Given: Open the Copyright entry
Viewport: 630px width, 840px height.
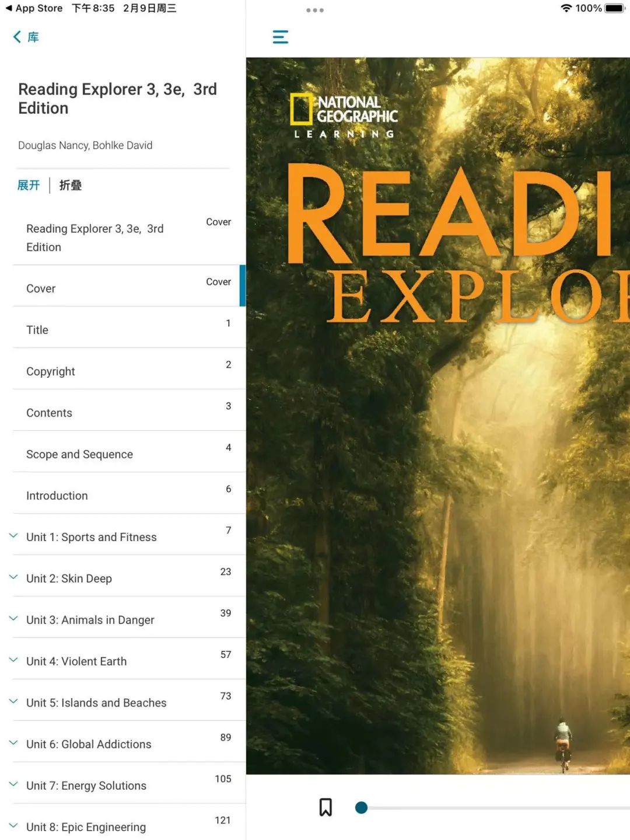Looking at the screenshot, I should point(129,369).
